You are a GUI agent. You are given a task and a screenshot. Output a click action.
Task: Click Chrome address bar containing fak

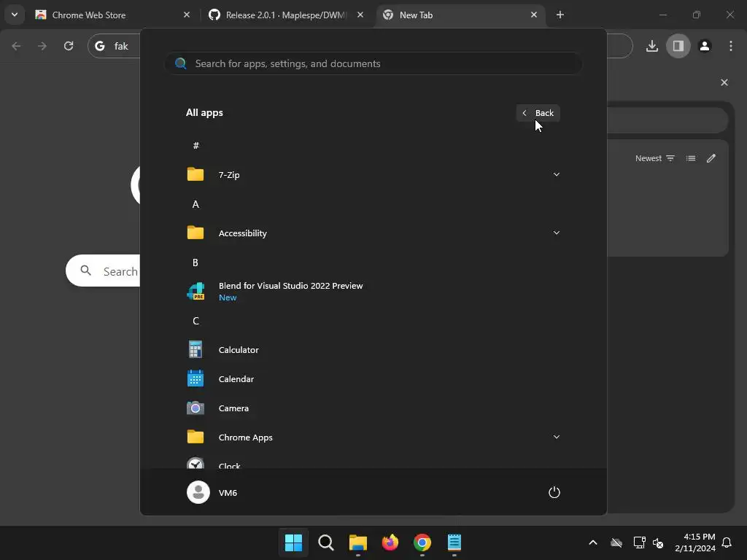tap(115, 46)
